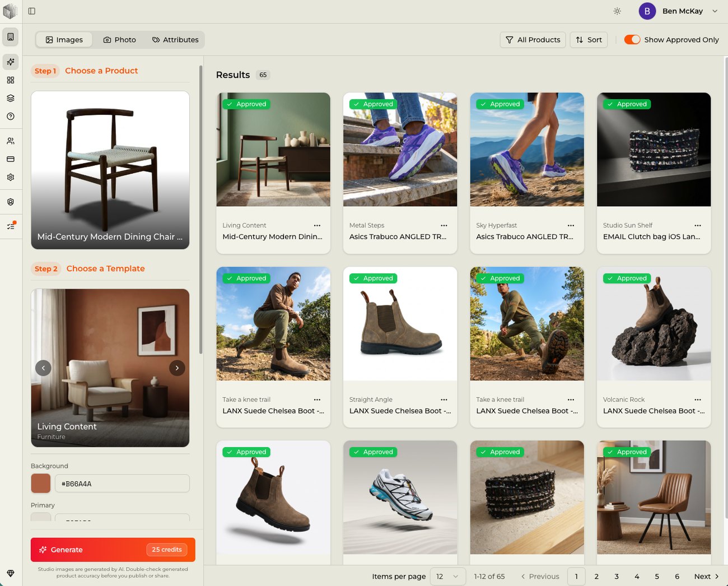Open the items per page dropdown
728x586 pixels.
click(x=447, y=576)
